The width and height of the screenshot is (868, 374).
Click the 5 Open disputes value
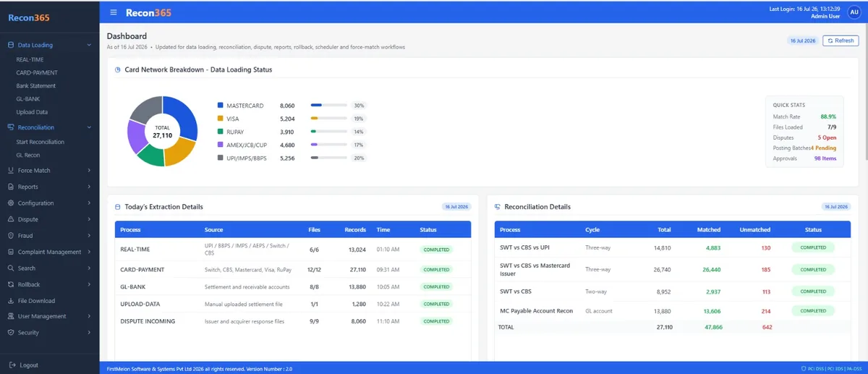(x=827, y=137)
